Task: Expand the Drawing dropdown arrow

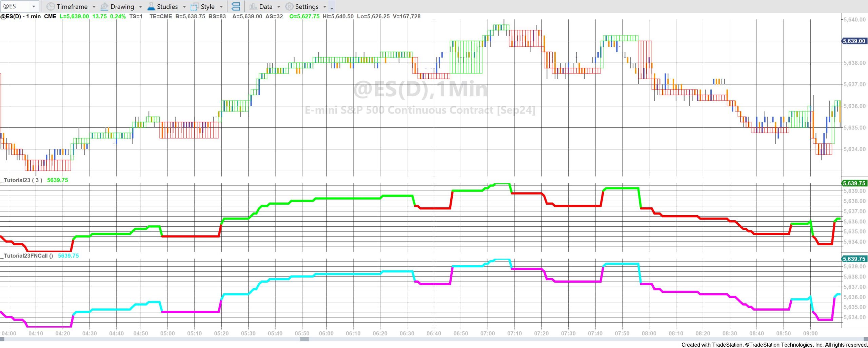Action: 140,6
